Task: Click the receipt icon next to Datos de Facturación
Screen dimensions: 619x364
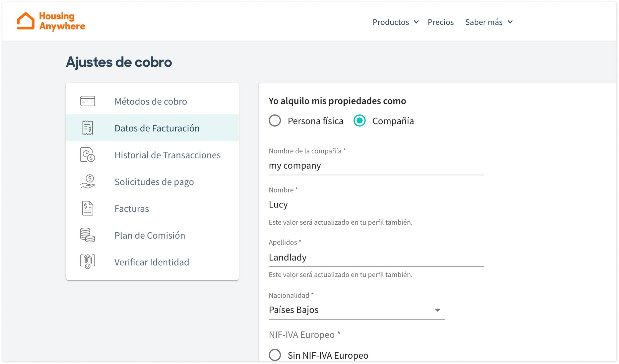Action: [87, 128]
